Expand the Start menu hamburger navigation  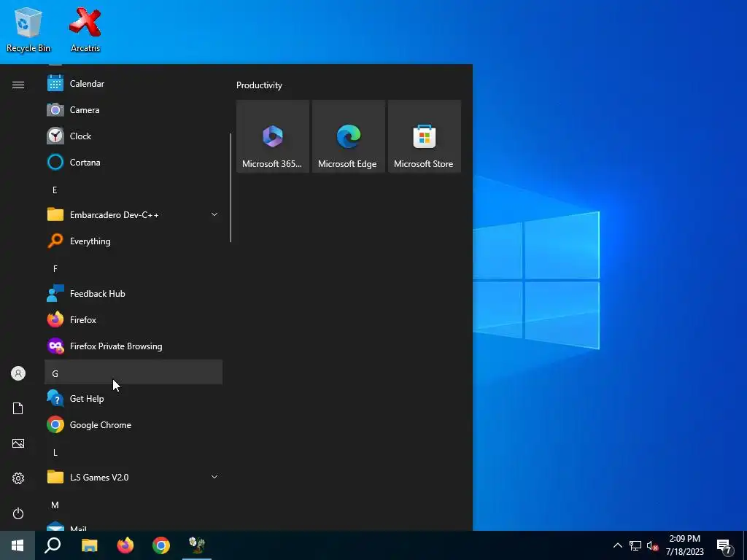pos(18,85)
